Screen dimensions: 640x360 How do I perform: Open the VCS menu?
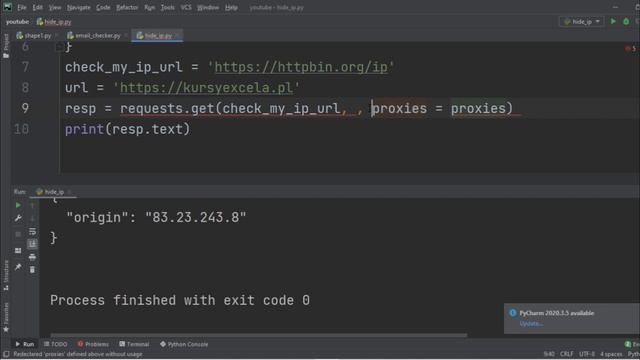[x=186, y=7]
